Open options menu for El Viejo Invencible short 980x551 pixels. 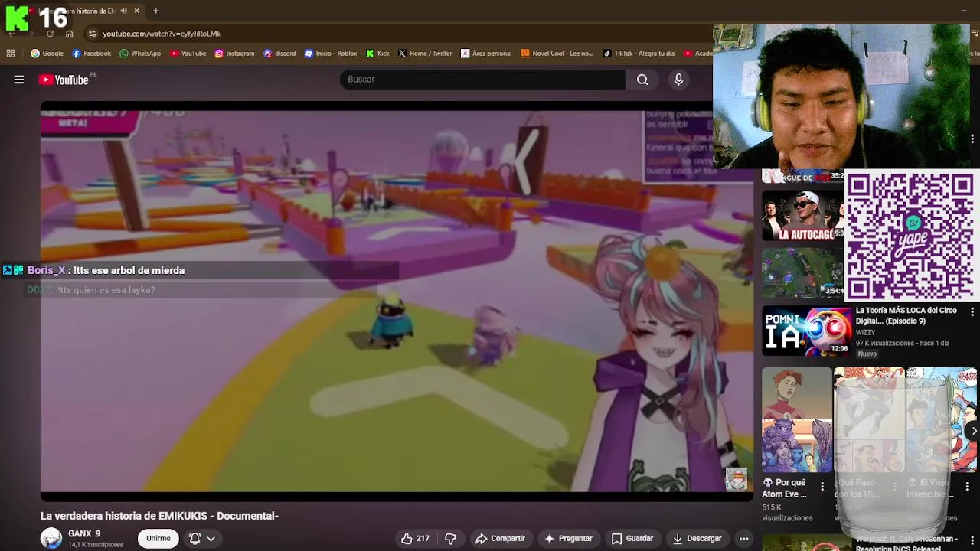(967, 487)
